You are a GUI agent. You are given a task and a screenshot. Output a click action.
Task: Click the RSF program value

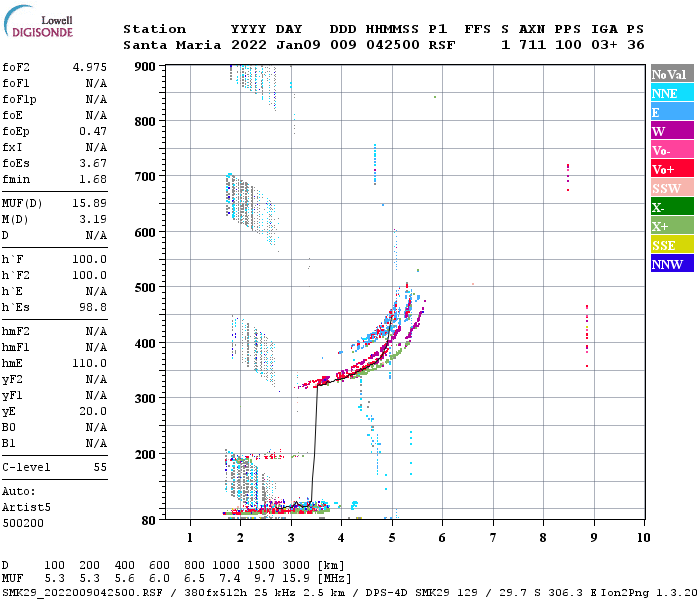[x=442, y=45]
